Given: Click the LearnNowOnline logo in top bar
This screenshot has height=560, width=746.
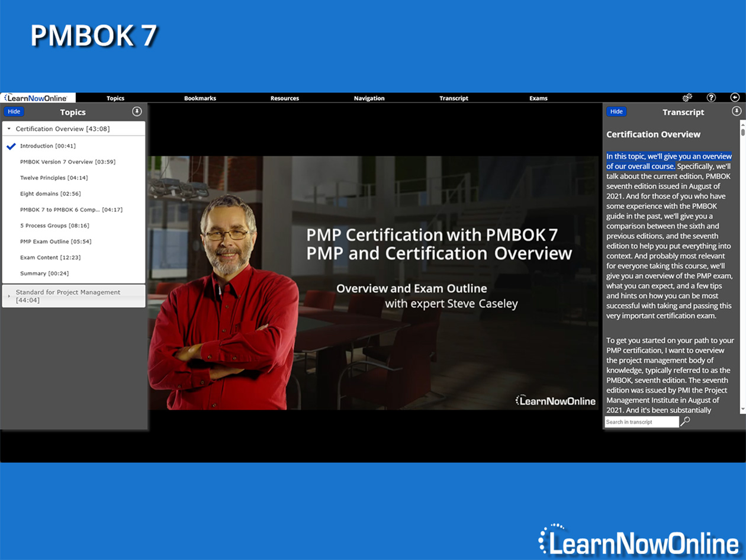Looking at the screenshot, I should (38, 98).
